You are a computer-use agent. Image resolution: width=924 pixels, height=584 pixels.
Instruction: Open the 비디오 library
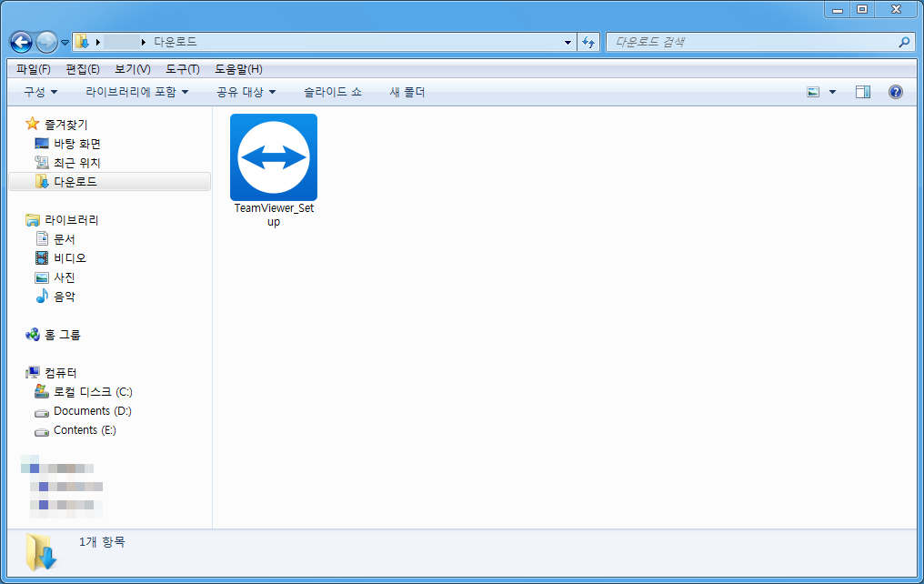(70, 258)
